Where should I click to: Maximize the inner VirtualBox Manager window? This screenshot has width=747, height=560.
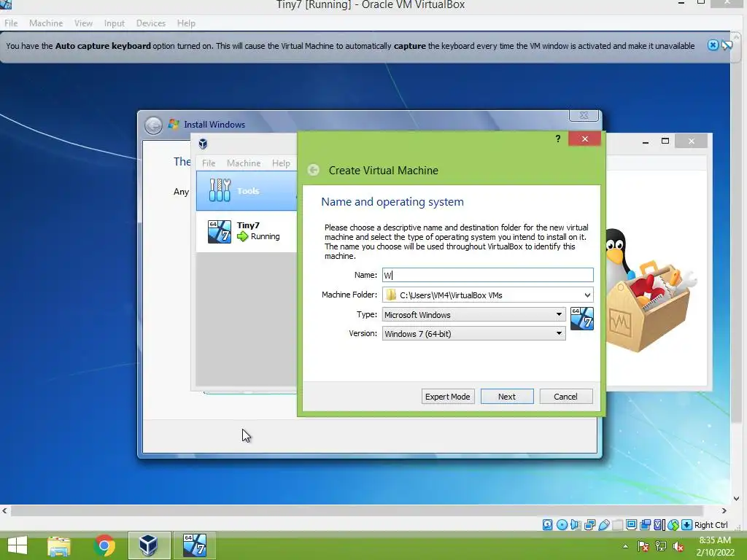(x=665, y=141)
